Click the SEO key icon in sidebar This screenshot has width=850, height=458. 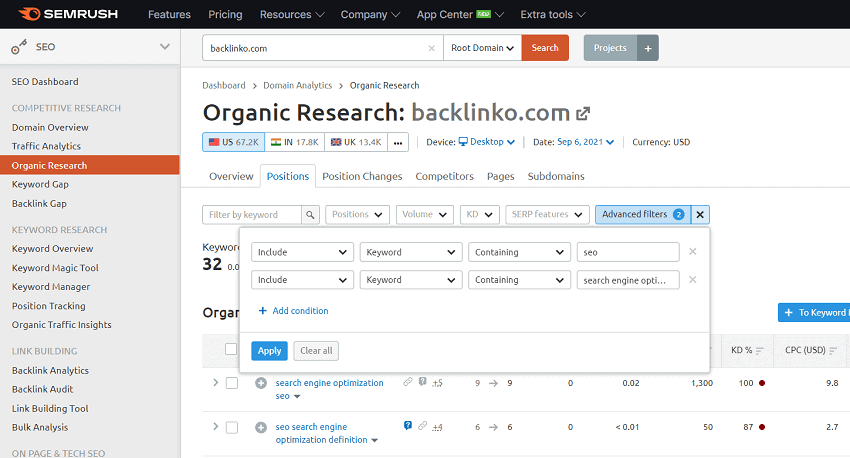pos(19,47)
